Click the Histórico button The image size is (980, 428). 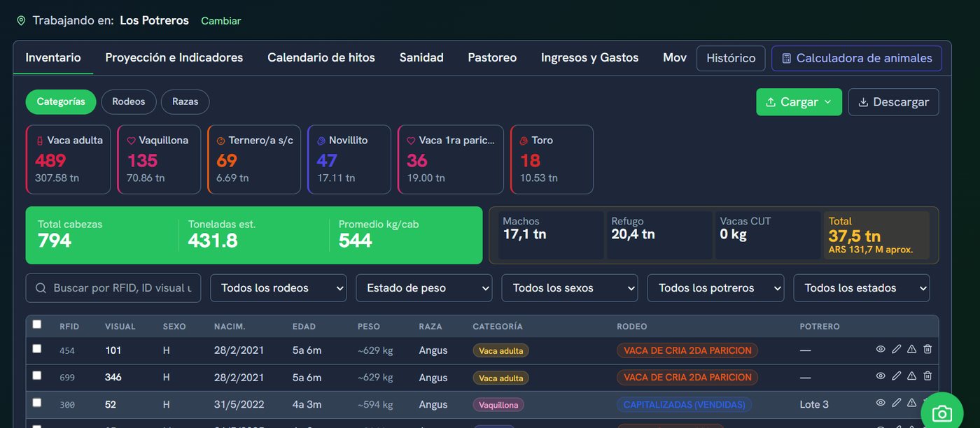[x=731, y=59]
